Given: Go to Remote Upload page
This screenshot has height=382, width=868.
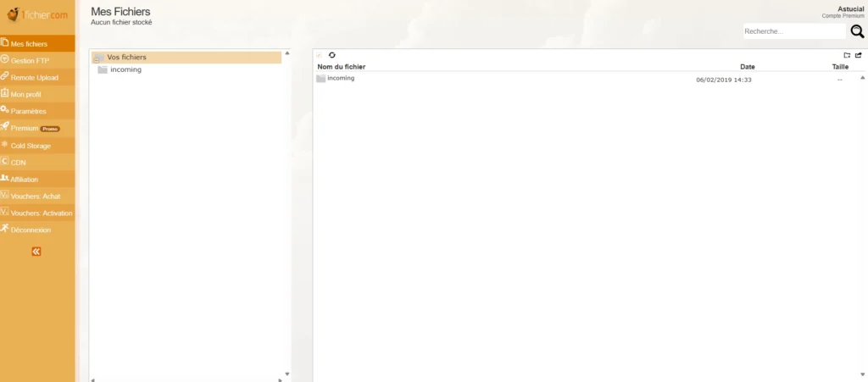Looking at the screenshot, I should tap(37, 77).
